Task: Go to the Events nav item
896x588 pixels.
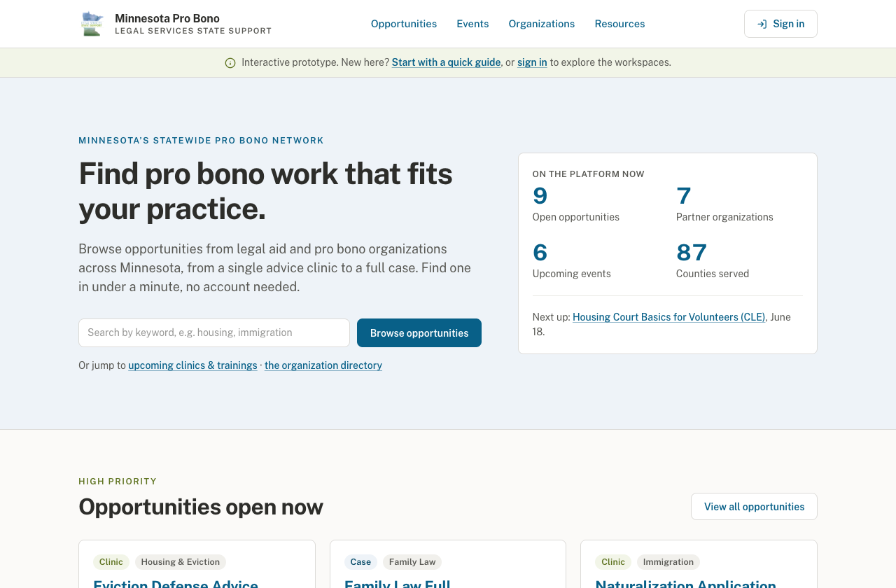Action: click(472, 24)
